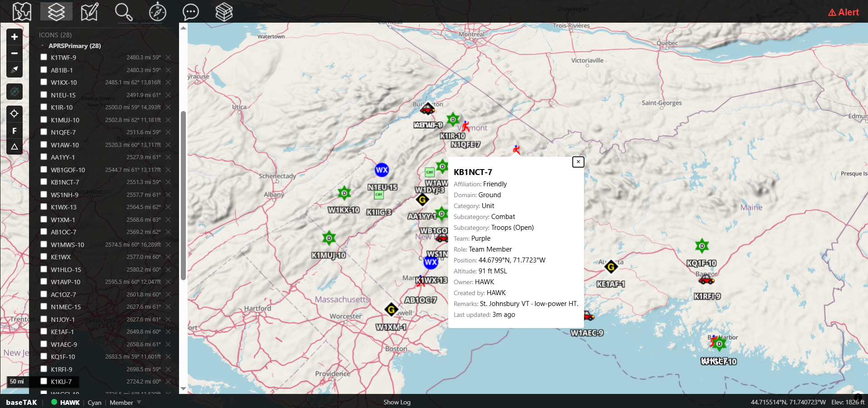
Task: Open the layers panel icon
Action: [x=56, y=11]
